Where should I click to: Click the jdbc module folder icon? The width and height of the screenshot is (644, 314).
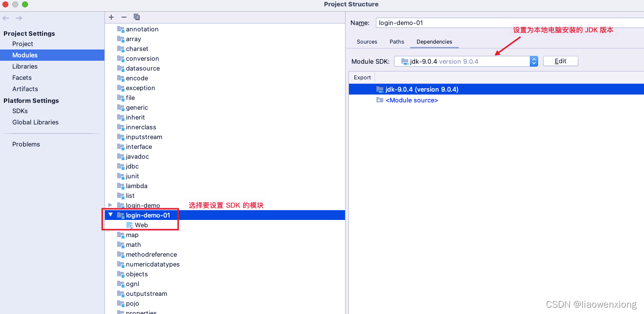point(121,167)
